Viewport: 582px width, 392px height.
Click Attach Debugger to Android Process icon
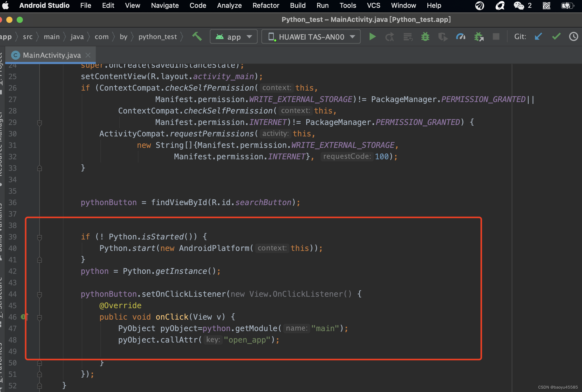479,37
